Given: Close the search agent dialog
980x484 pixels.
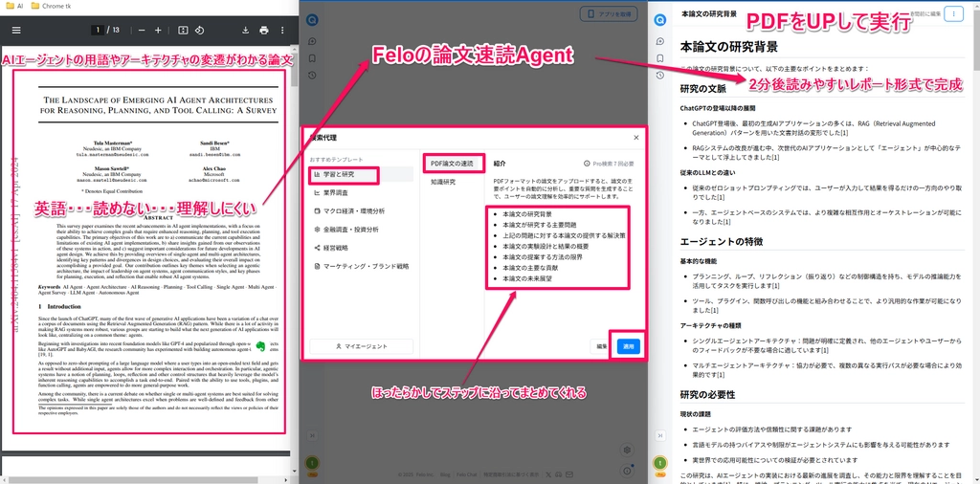Looking at the screenshot, I should tap(636, 138).
